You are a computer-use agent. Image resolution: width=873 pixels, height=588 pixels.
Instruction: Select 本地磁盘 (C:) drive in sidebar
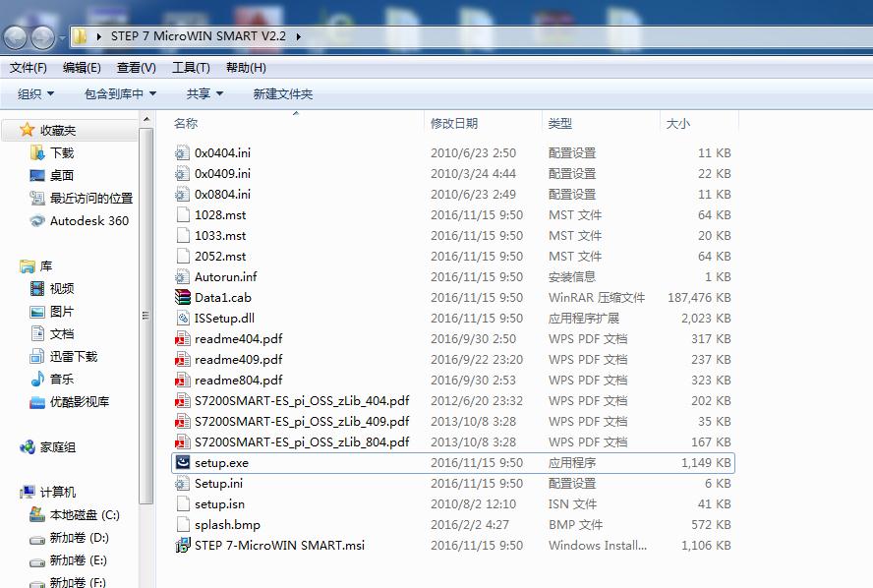pyautogui.click(x=84, y=514)
